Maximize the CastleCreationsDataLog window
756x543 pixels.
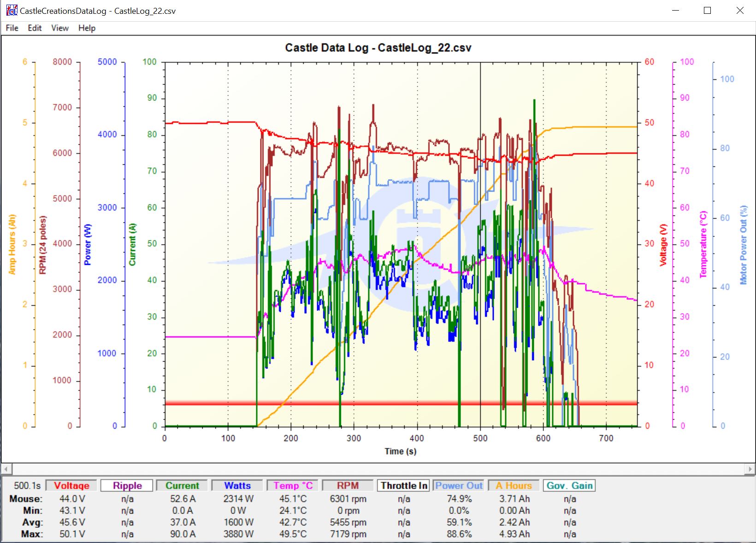[708, 11]
